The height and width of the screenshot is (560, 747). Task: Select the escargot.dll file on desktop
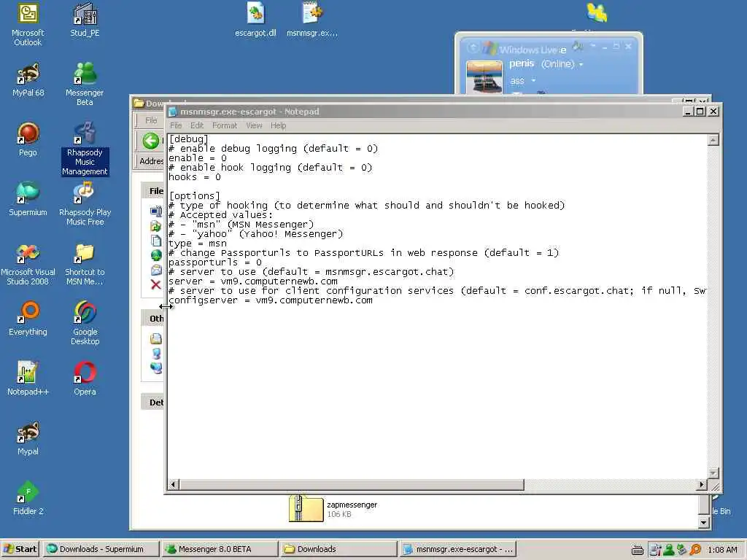point(255,20)
